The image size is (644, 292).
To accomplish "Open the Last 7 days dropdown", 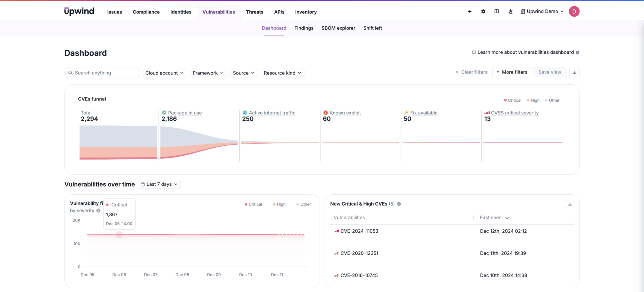I will [x=159, y=184].
